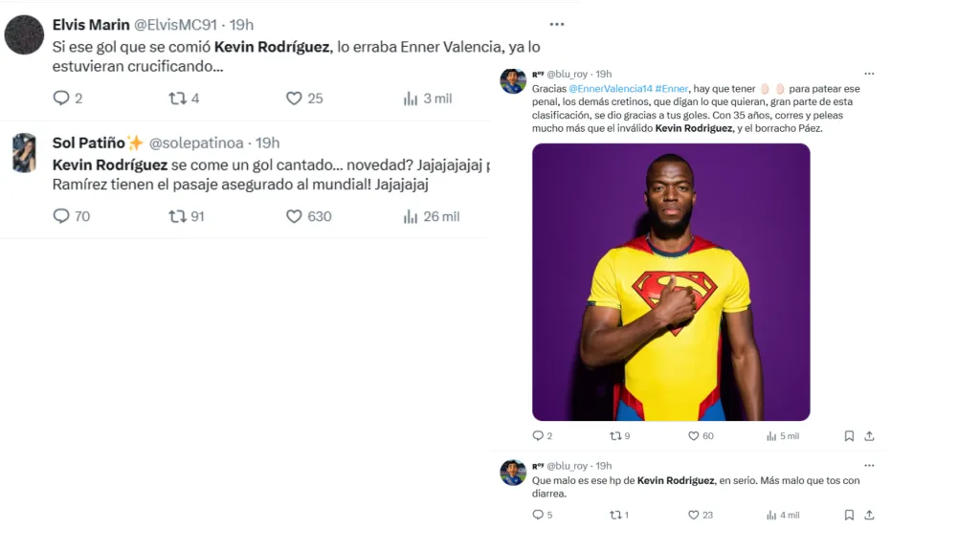Open the @EnnerValencia14 mention link

point(611,88)
